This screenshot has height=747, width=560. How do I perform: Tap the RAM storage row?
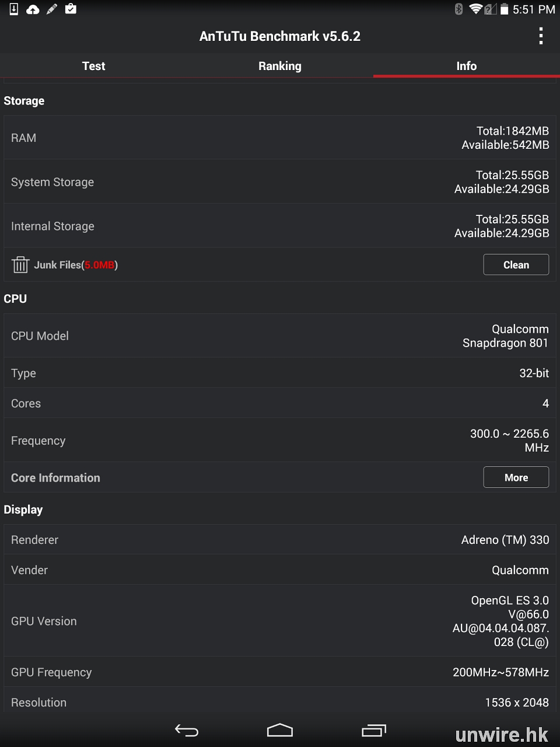point(280,138)
